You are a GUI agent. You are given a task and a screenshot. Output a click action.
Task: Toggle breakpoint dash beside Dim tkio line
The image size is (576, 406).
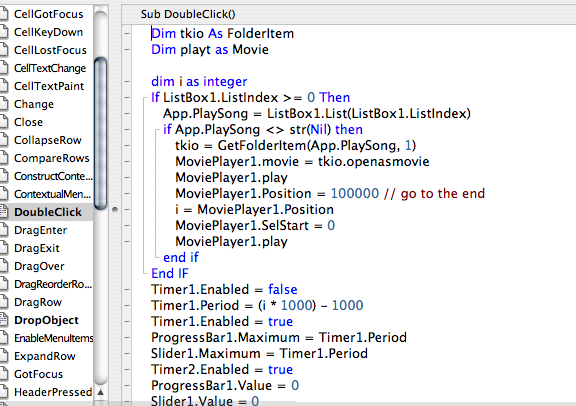click(x=127, y=33)
